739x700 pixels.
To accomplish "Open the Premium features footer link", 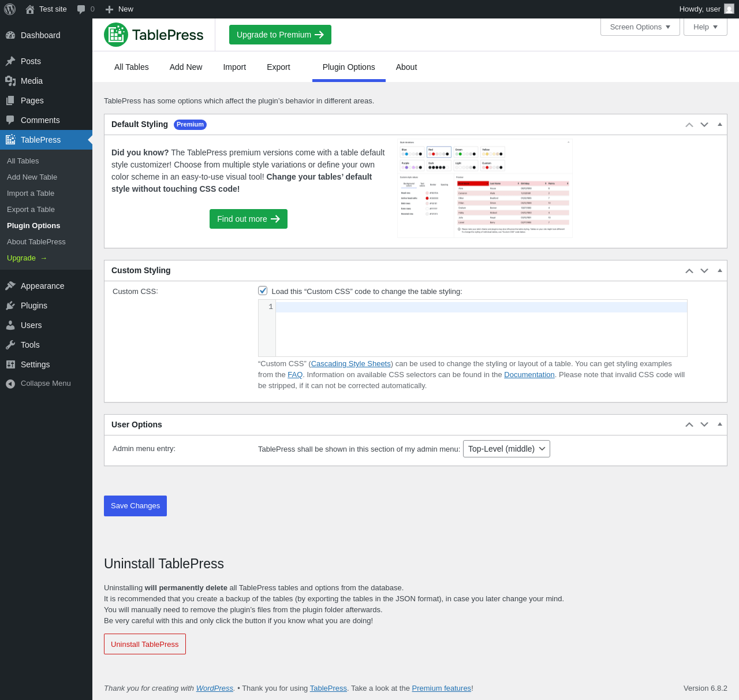I will pyautogui.click(x=442, y=688).
